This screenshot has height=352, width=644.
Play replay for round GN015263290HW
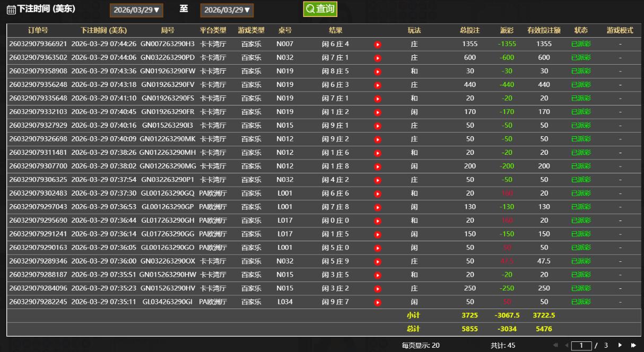point(378,275)
